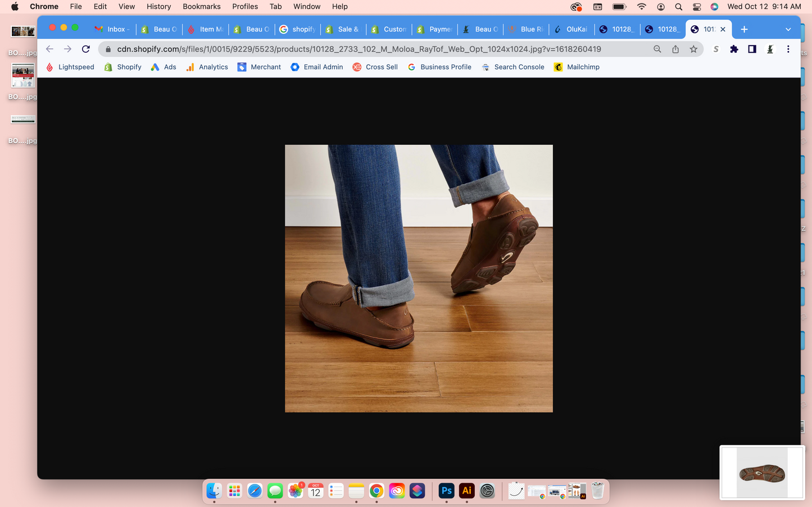Open the Shopify bookmark
Screen dimensions: 812x507
(123, 67)
